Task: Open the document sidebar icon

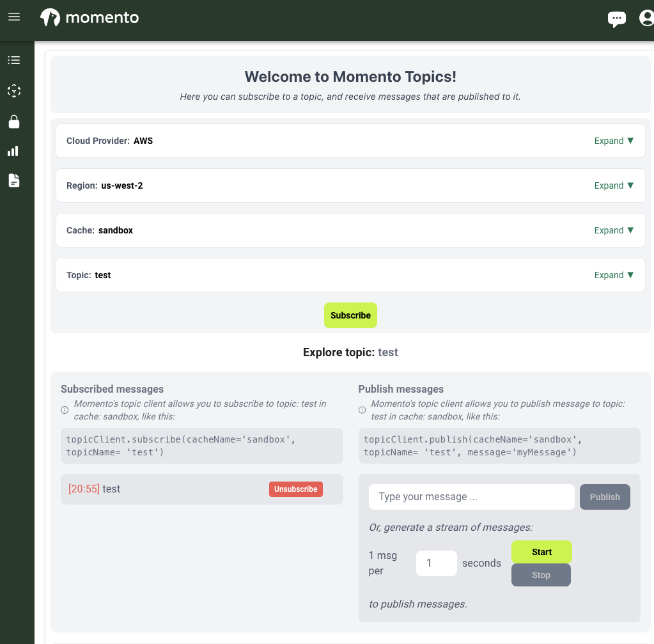Action: 14,180
